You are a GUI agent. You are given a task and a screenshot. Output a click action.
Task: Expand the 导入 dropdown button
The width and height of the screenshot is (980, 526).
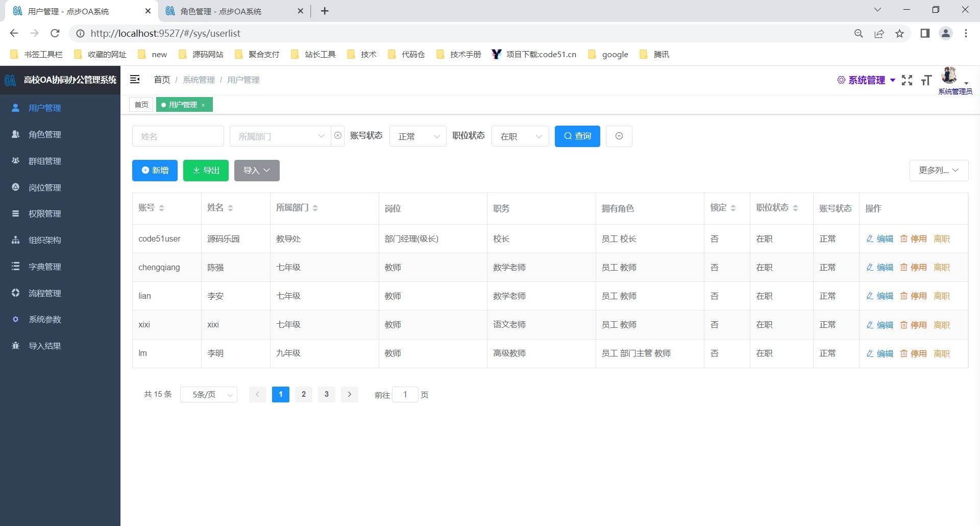(257, 171)
